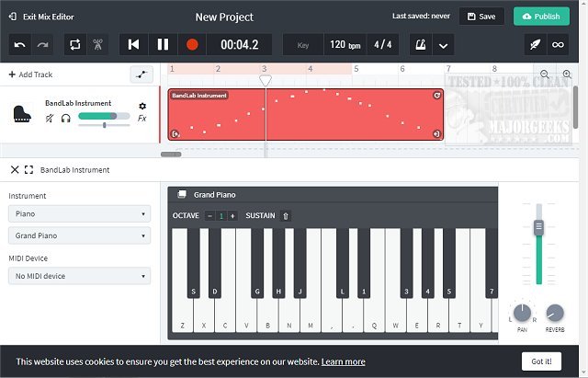
Task: Toggle the metronome
Action: [x=421, y=45]
